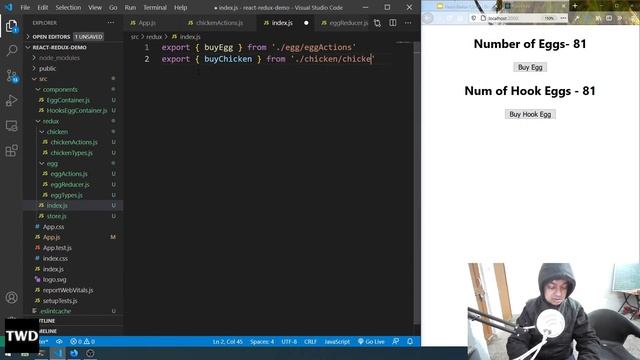Open browser page actions ellipsis in address bar
The width and height of the screenshot is (640, 360).
point(563,18)
